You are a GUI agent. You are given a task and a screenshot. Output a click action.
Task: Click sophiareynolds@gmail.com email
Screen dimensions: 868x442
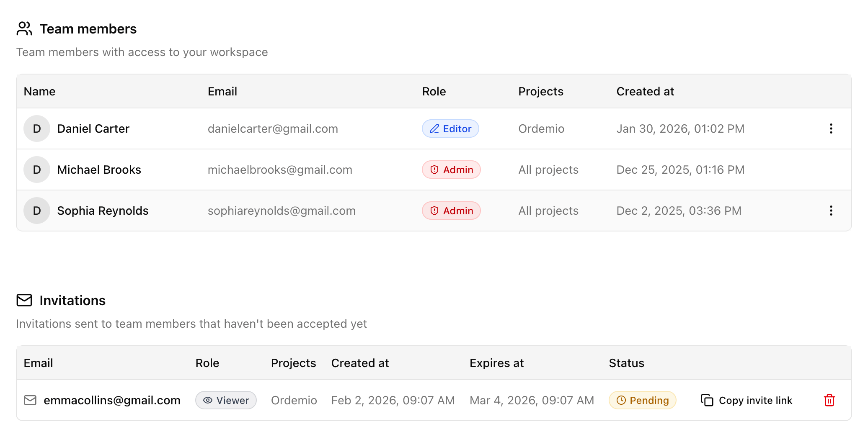coord(282,211)
